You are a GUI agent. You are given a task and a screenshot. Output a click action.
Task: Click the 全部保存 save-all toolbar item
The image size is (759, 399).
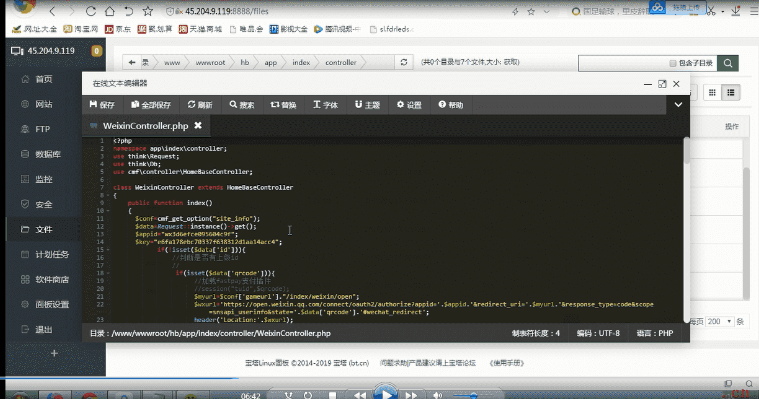151,105
